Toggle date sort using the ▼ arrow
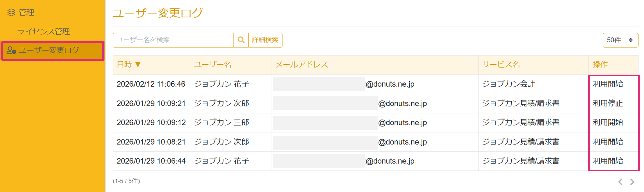The image size is (644, 192). coord(138,64)
